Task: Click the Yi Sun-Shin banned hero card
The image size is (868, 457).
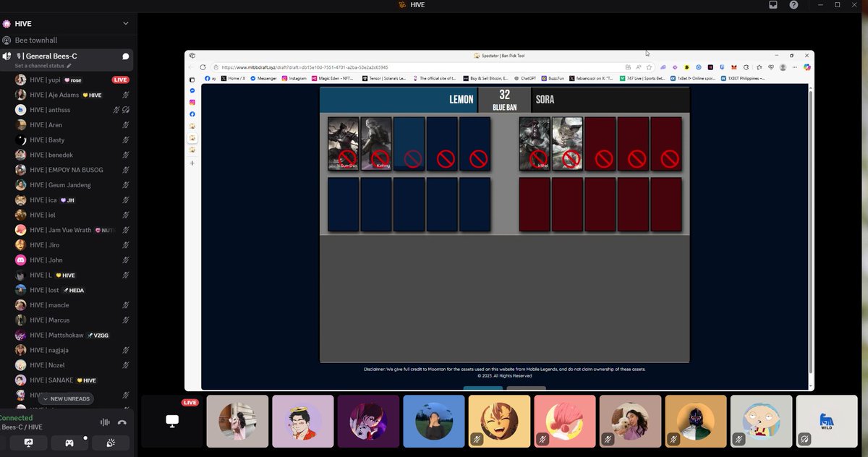Action: coord(343,143)
